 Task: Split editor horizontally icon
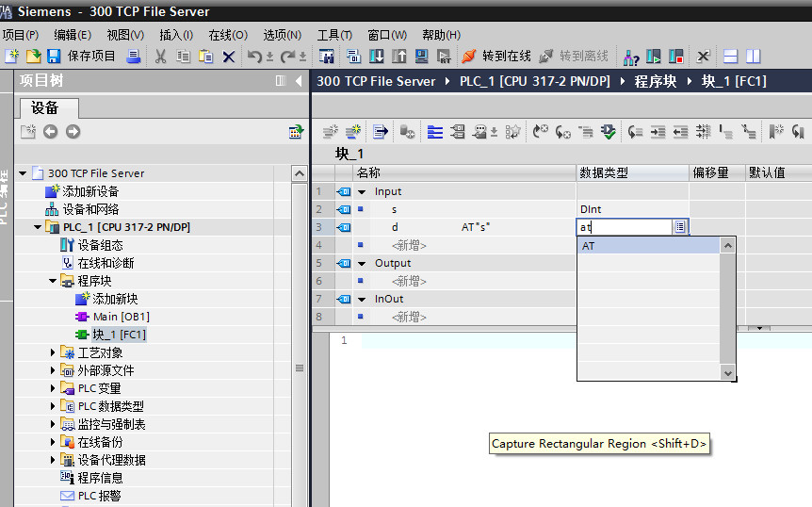click(x=730, y=56)
